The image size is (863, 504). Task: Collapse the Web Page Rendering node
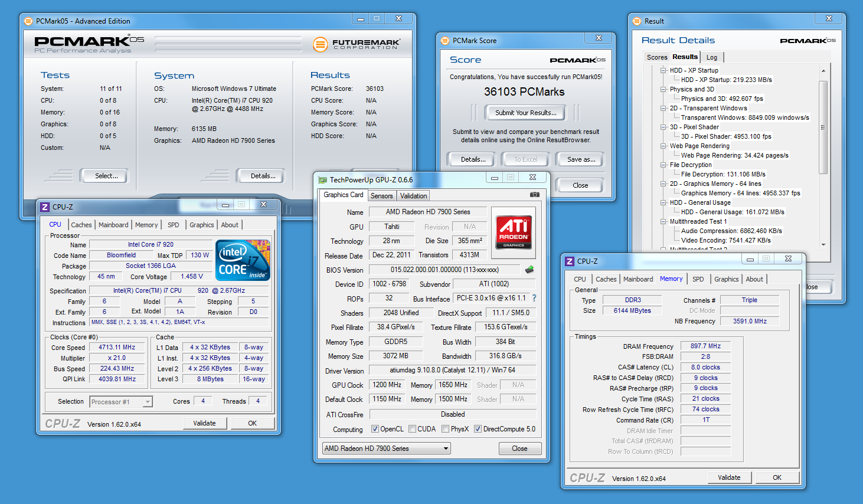coord(663,146)
